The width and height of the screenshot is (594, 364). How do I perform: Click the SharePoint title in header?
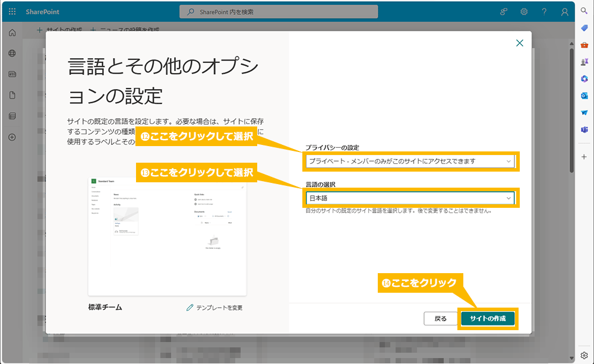click(x=42, y=12)
